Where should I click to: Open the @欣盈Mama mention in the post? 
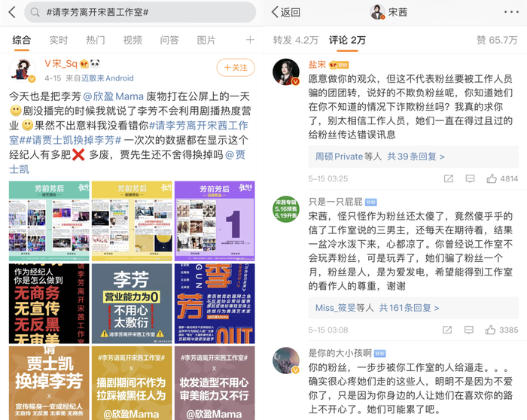click(114, 97)
